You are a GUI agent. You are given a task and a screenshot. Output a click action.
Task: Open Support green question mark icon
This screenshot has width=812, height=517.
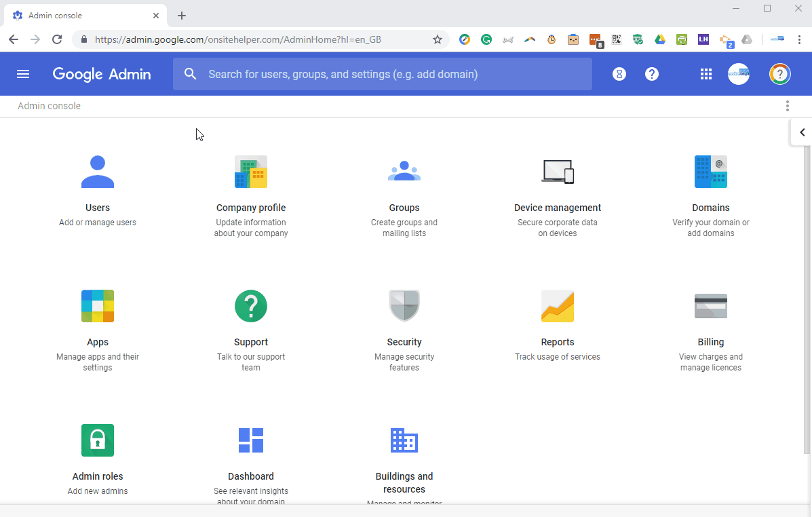pyautogui.click(x=250, y=305)
